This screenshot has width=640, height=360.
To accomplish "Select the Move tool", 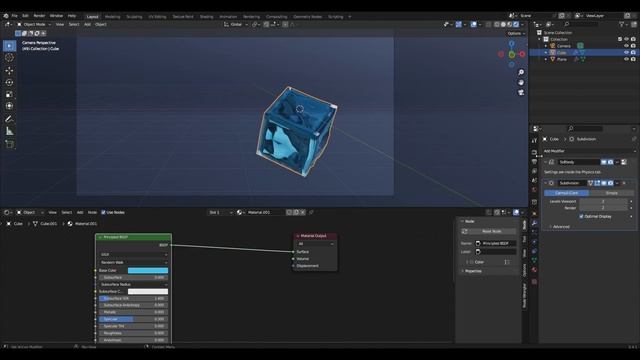I will 9,71.
